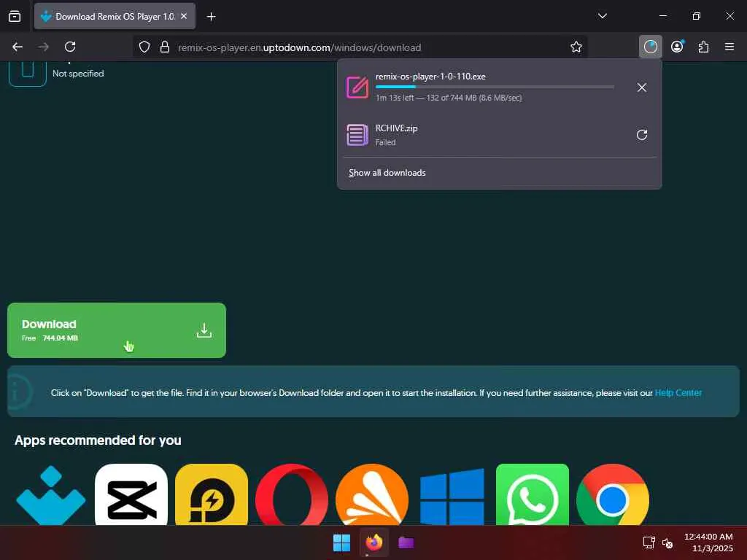Close the Download Remix OS Player tab
Image resolution: width=747 pixels, height=560 pixels.
tap(184, 16)
